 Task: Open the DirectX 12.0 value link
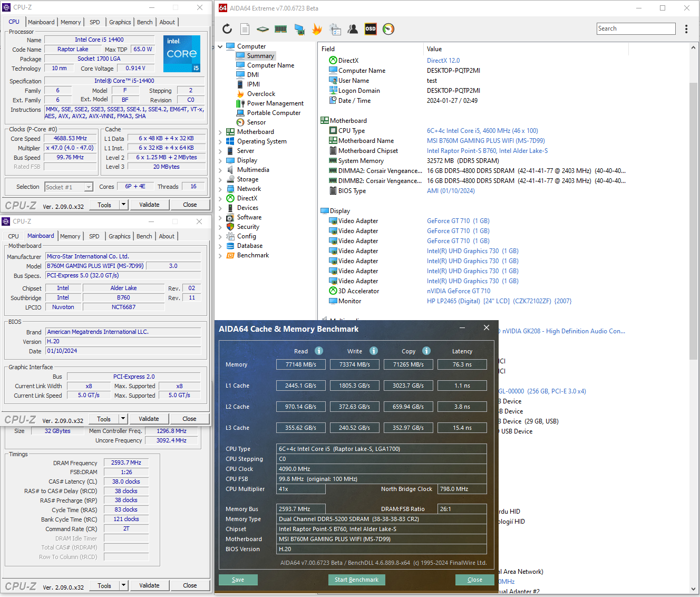pyautogui.click(x=443, y=61)
